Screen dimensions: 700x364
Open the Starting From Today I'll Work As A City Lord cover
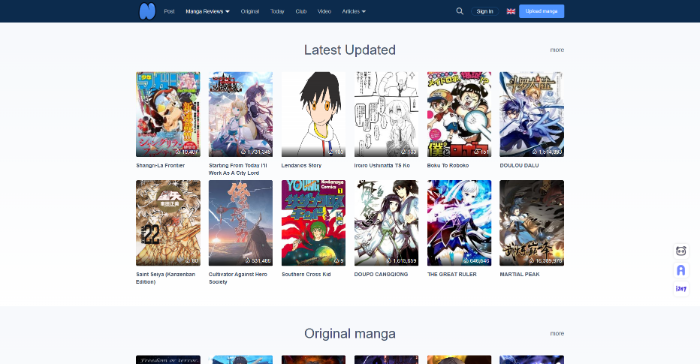(x=241, y=114)
